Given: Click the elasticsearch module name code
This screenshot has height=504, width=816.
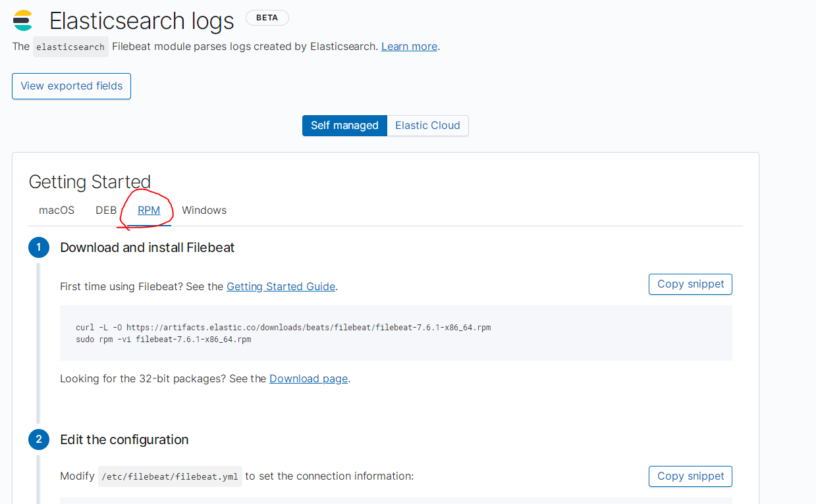Looking at the screenshot, I should (x=70, y=47).
